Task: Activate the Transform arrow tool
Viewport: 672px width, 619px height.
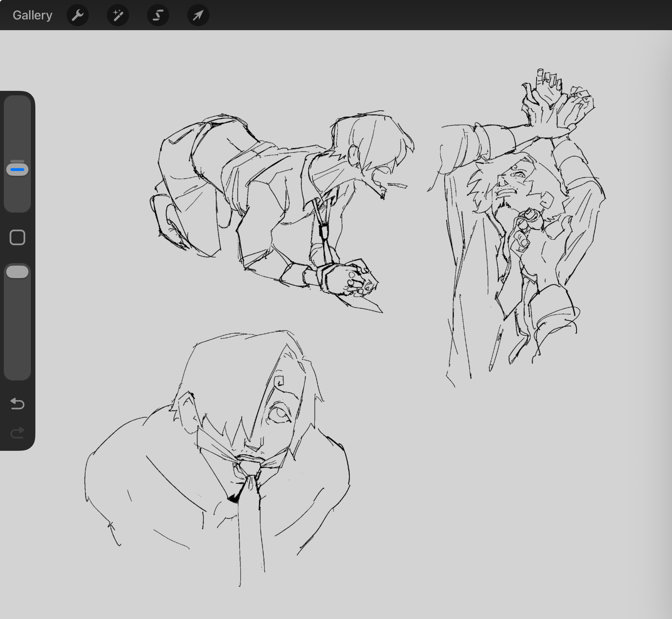Action: tap(198, 15)
